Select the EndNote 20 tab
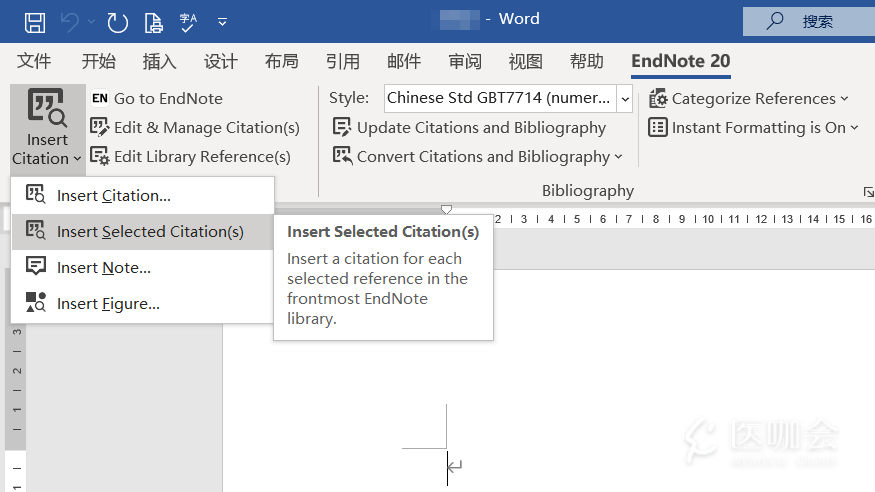 (681, 61)
